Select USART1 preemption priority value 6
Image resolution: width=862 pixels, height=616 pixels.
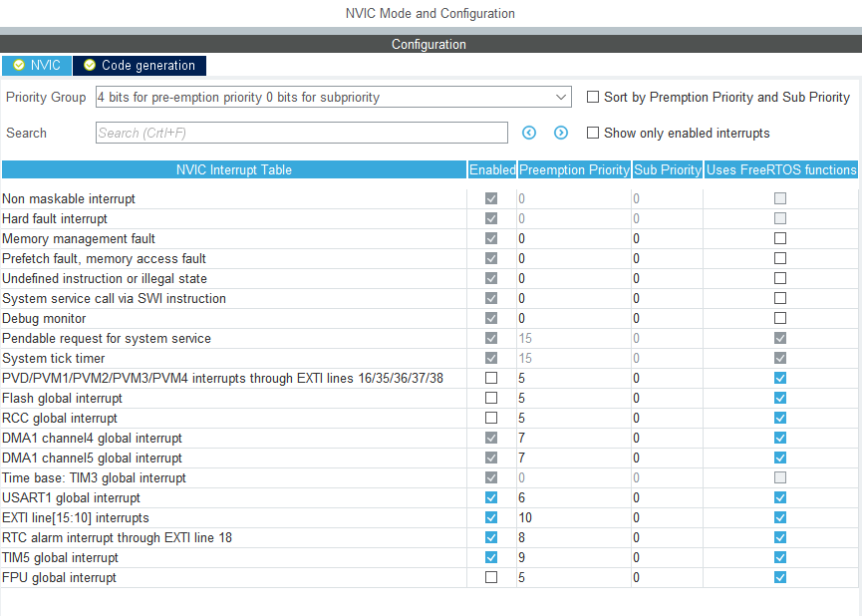[574, 497]
